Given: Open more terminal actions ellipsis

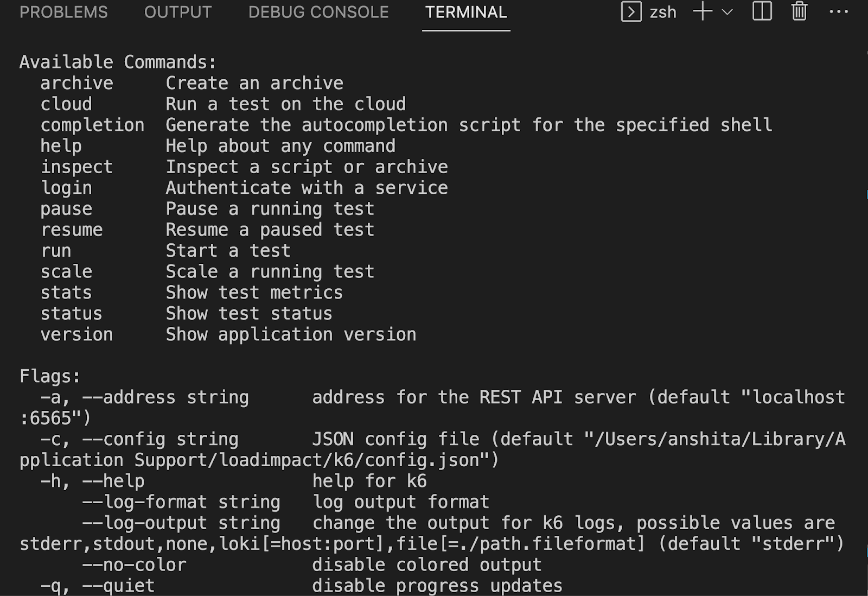Looking at the screenshot, I should click(839, 11).
